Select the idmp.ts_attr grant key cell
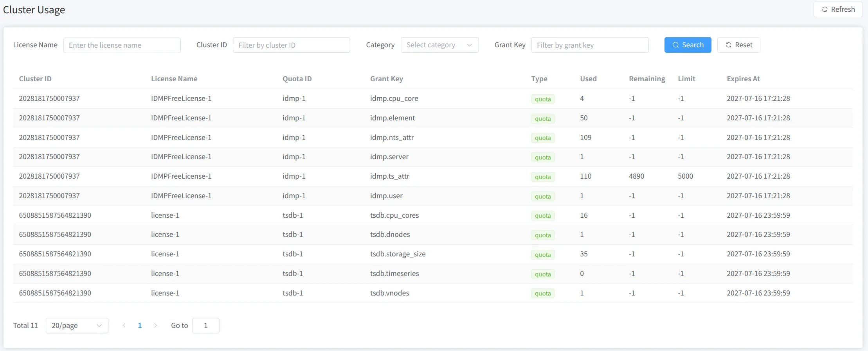The height and width of the screenshot is (351, 868). click(x=390, y=176)
